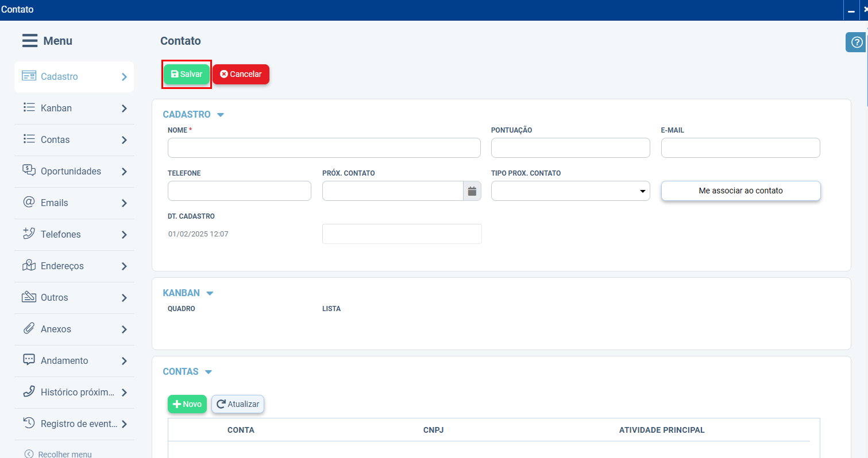The height and width of the screenshot is (458, 868).
Task: Click the Oportunidades dollar chat icon
Action: (29, 171)
